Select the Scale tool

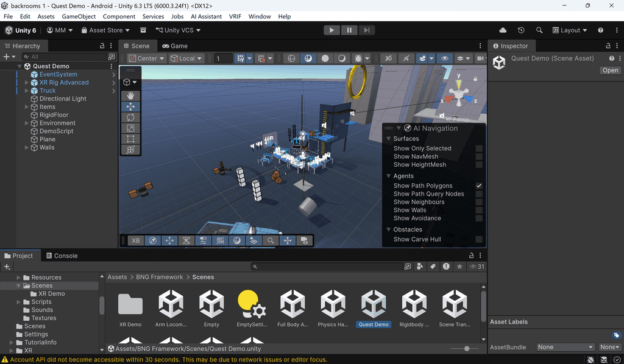pos(130,128)
